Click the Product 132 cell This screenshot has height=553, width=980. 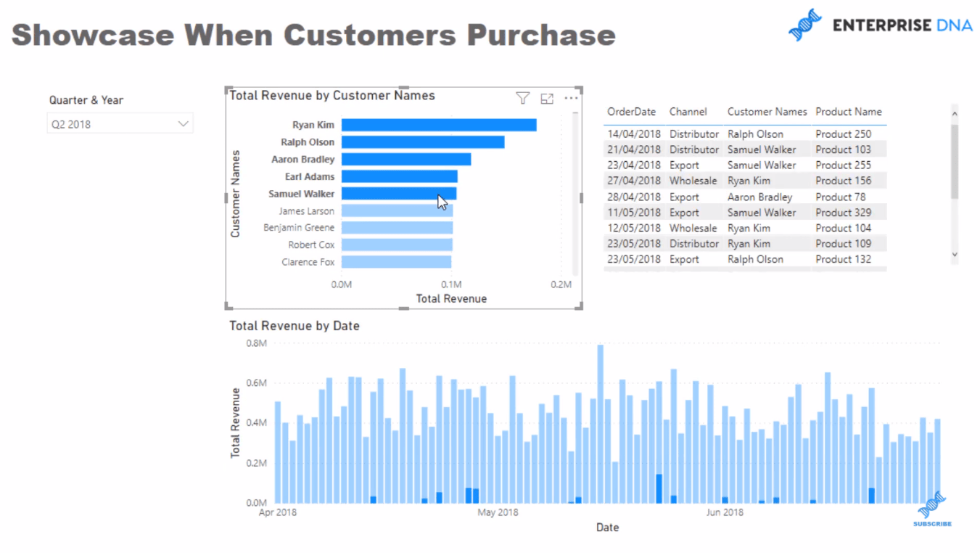click(x=844, y=259)
